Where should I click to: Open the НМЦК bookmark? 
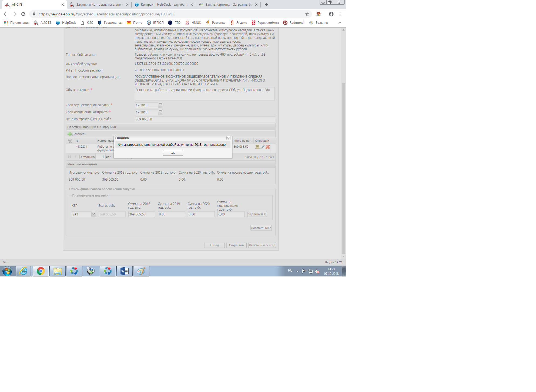click(193, 23)
